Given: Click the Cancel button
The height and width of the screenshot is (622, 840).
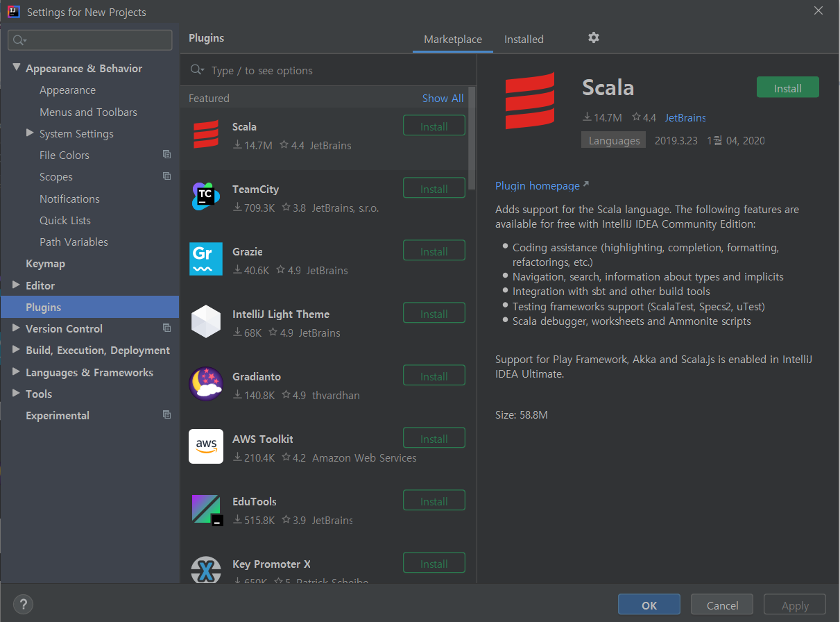Looking at the screenshot, I should [x=722, y=605].
